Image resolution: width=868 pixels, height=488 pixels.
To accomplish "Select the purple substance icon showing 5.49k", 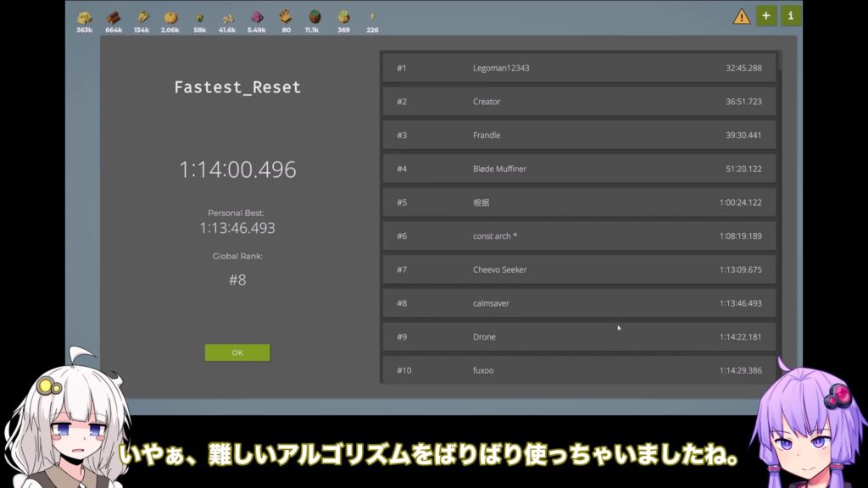I will click(256, 18).
